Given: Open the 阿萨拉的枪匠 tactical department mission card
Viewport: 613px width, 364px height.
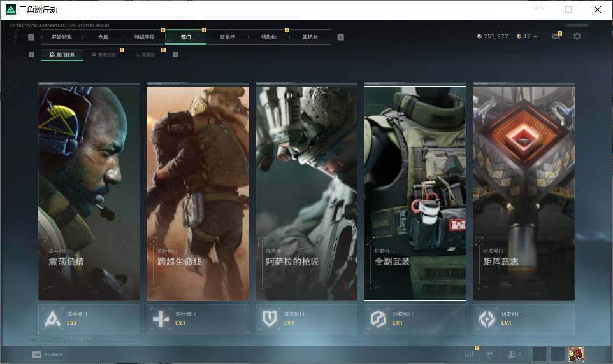Looking at the screenshot, I should click(306, 193).
